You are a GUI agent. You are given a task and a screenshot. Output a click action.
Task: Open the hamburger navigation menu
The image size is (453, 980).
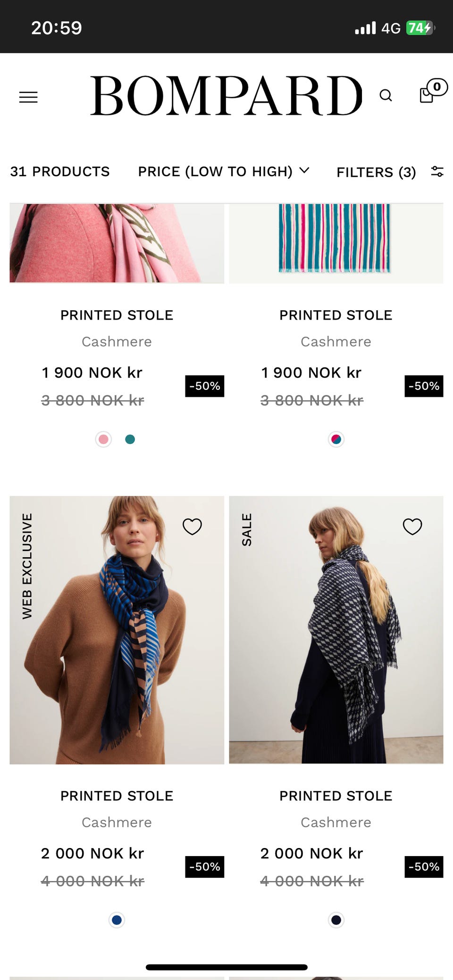28,97
